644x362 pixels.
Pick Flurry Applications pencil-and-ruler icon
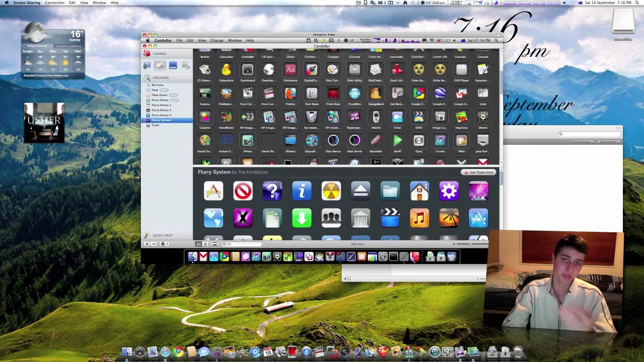coord(213,191)
